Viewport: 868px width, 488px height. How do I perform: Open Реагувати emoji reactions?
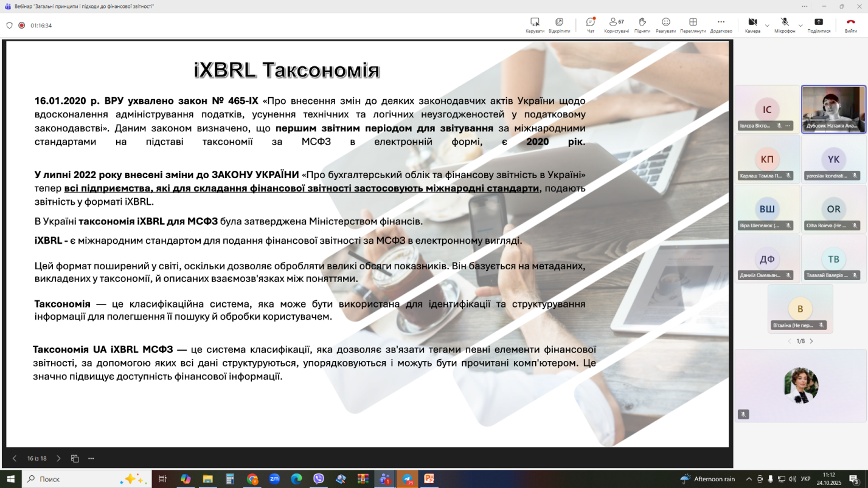pos(665,25)
